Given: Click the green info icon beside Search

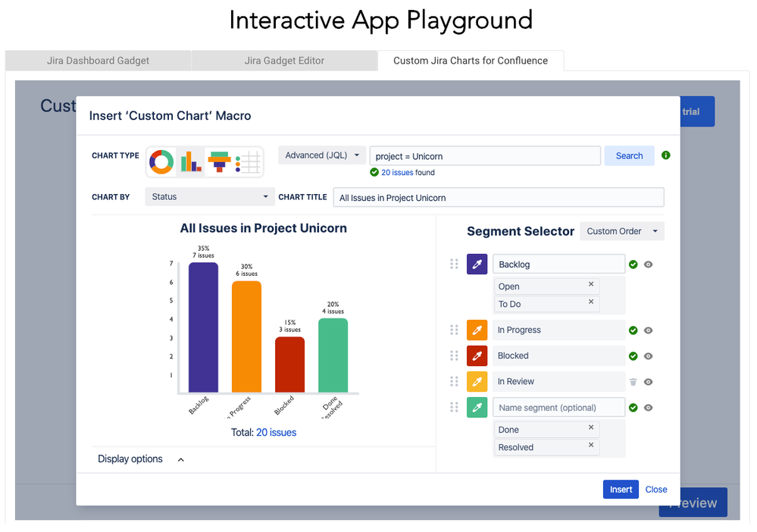Looking at the screenshot, I should (x=666, y=155).
